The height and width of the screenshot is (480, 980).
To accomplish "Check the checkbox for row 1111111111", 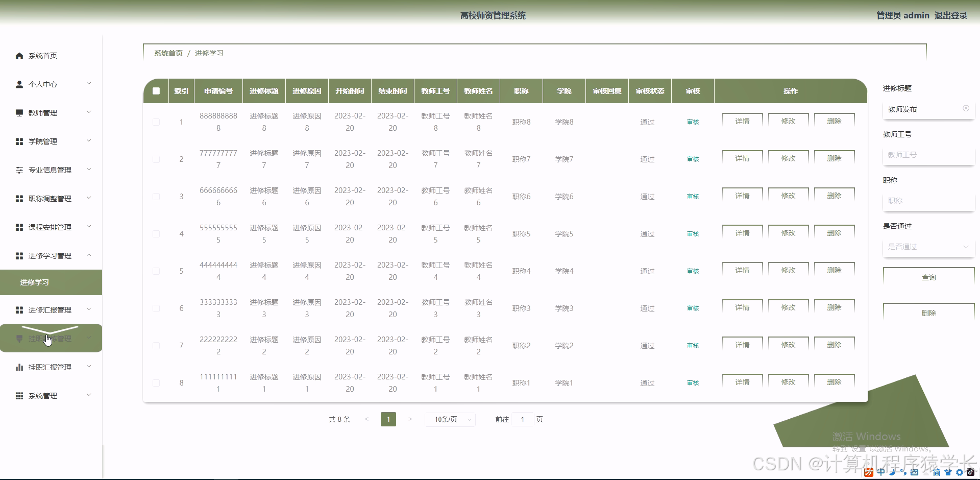I will [156, 383].
